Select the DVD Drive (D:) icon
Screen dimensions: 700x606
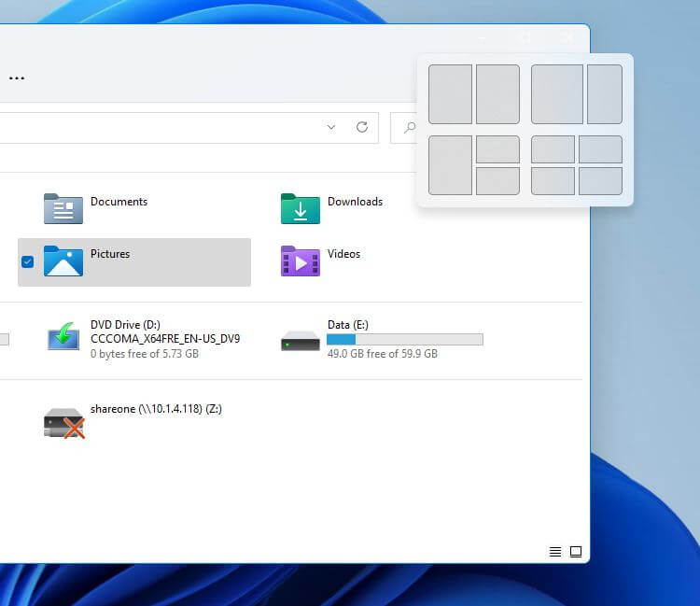coord(63,338)
